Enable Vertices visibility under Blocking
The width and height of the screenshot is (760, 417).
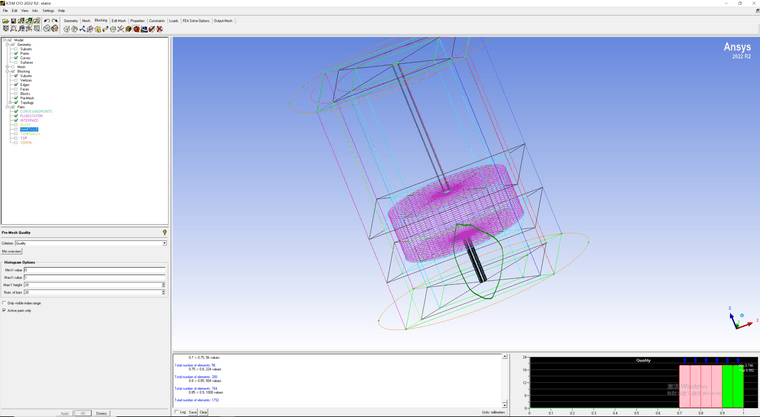pyautogui.click(x=16, y=80)
